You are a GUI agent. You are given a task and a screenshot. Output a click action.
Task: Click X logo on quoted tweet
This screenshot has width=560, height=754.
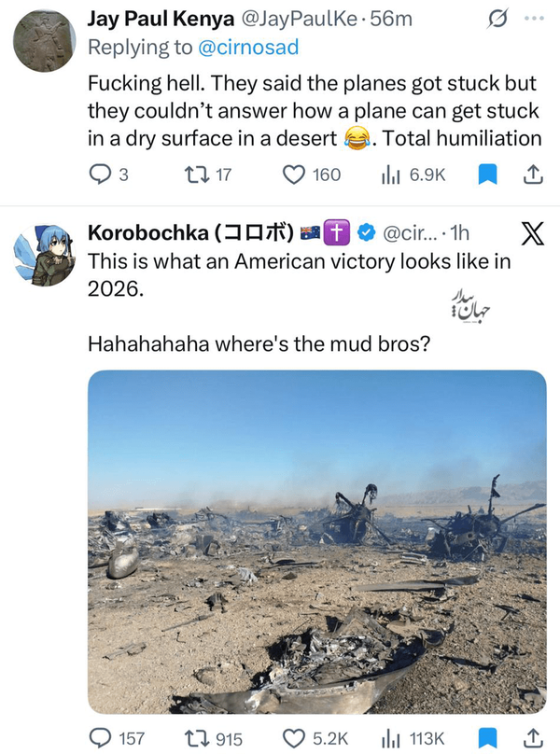point(531,233)
